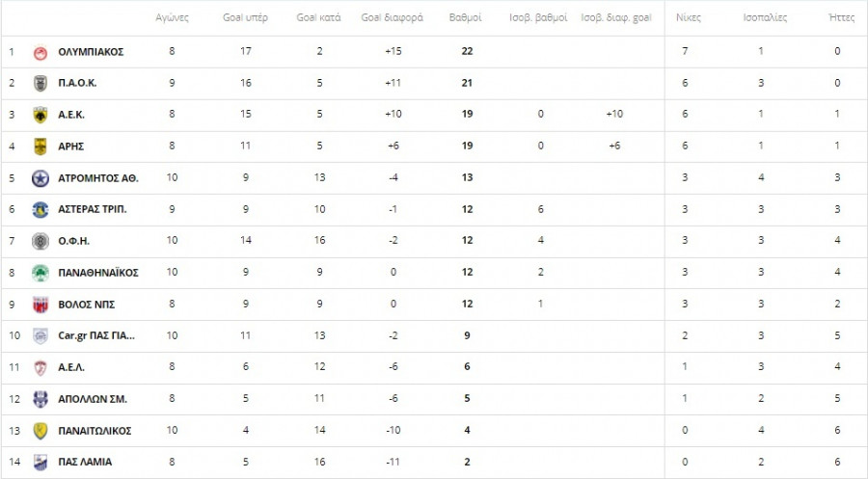Click the Goal διαφορά column header
868x479 pixels.
point(392,18)
